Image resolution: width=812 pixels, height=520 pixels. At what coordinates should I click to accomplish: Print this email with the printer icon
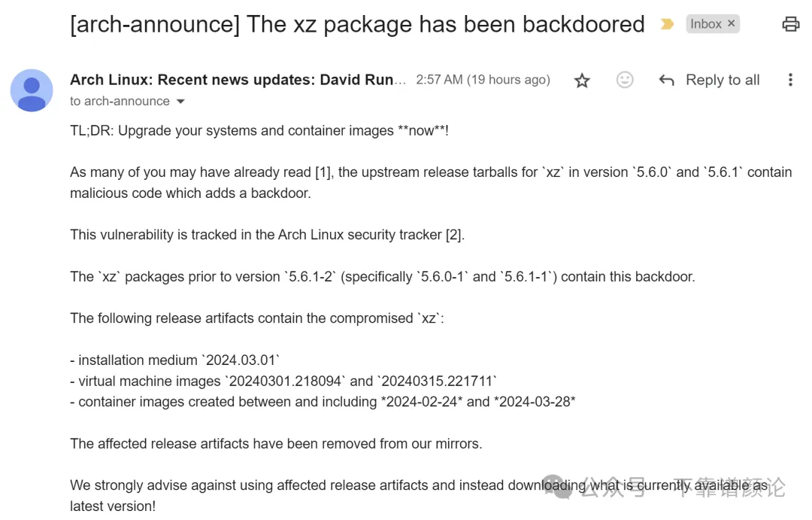[x=790, y=24]
